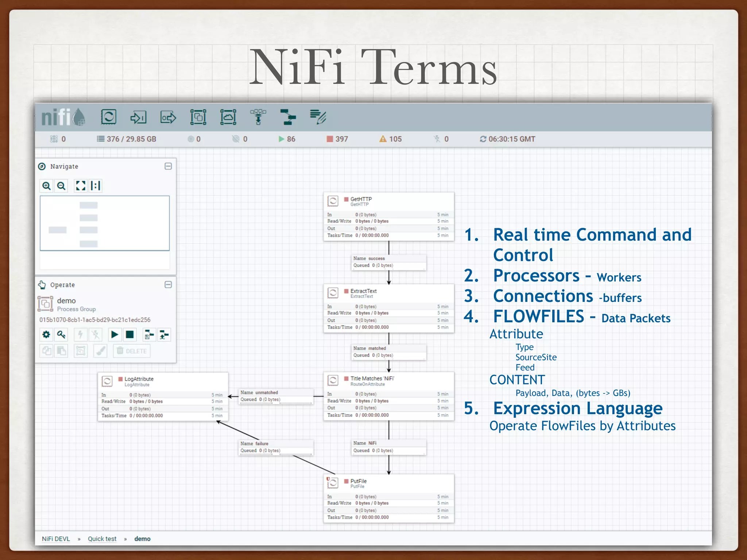Select the Output Port toolbar icon
Viewport: 747px width, 560px height.
tap(168, 117)
